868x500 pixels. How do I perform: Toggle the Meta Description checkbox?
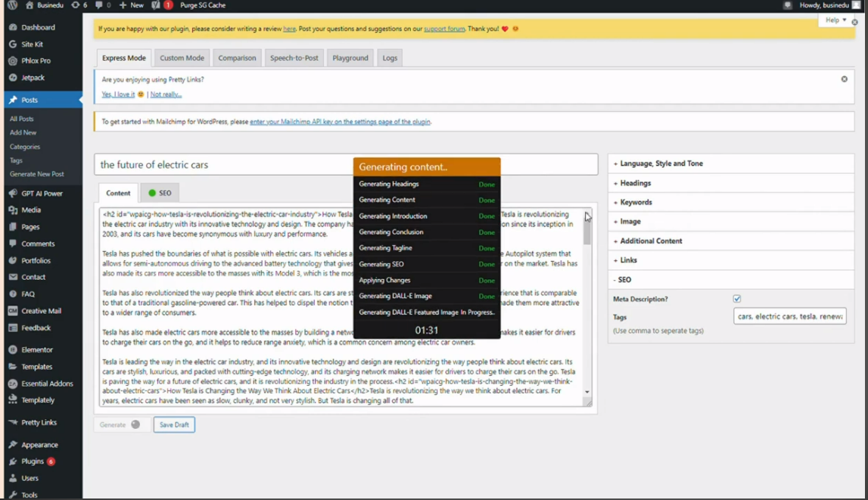(x=737, y=299)
